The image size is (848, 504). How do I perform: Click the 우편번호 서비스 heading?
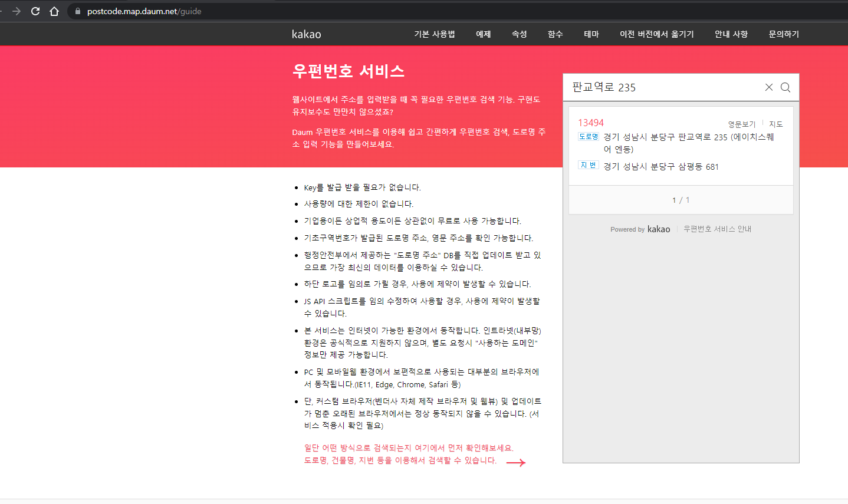tap(349, 71)
